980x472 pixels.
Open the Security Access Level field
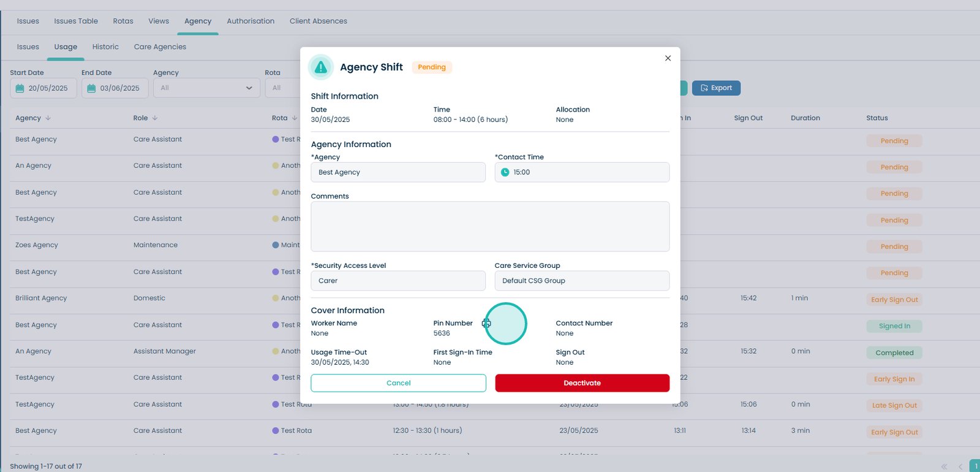(398, 281)
